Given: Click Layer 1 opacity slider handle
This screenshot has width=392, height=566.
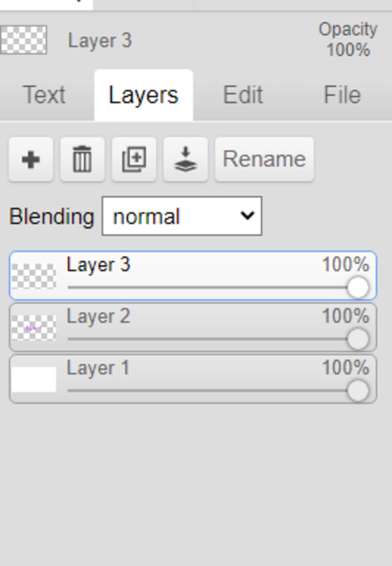Looking at the screenshot, I should click(358, 391).
